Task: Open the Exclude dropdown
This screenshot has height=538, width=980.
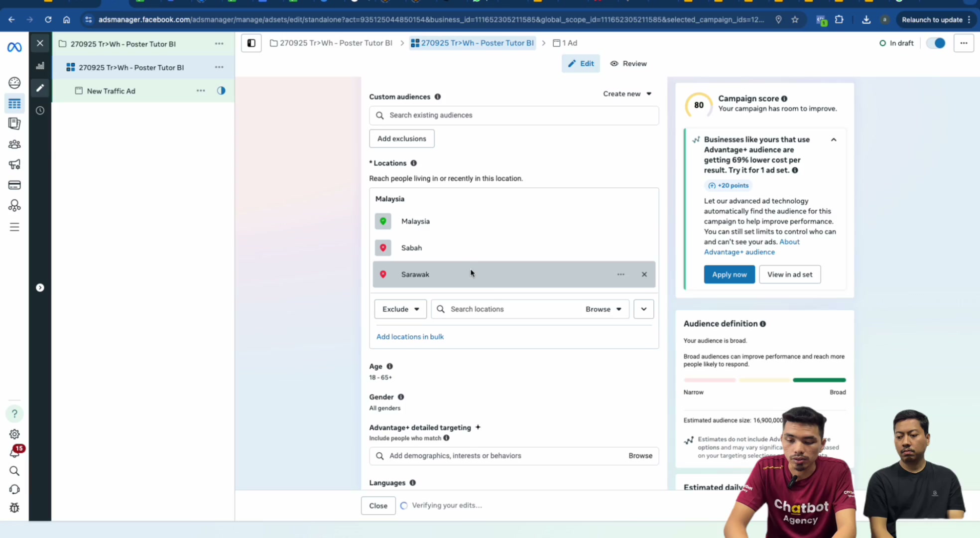Action: (400, 309)
